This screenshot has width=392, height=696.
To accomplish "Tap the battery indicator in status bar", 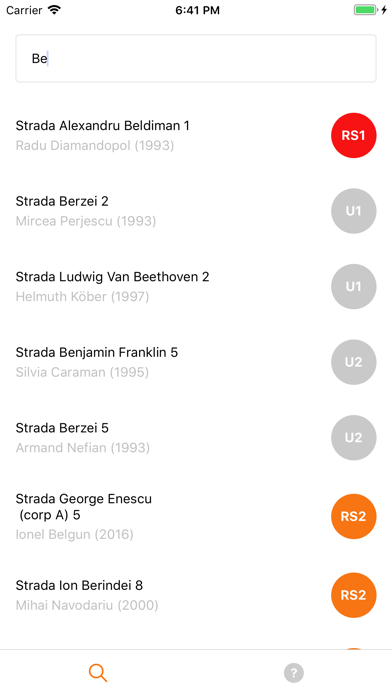I will click(x=365, y=10).
